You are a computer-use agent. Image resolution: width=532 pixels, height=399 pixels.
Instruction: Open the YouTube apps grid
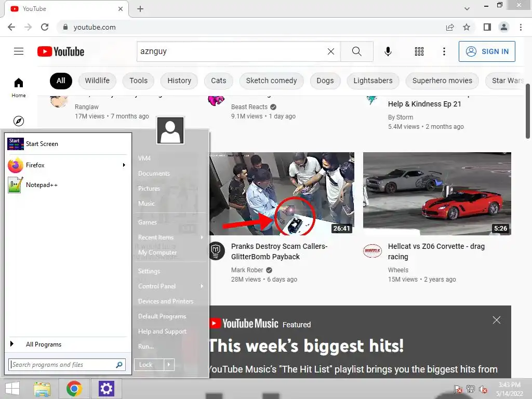pyautogui.click(x=419, y=51)
